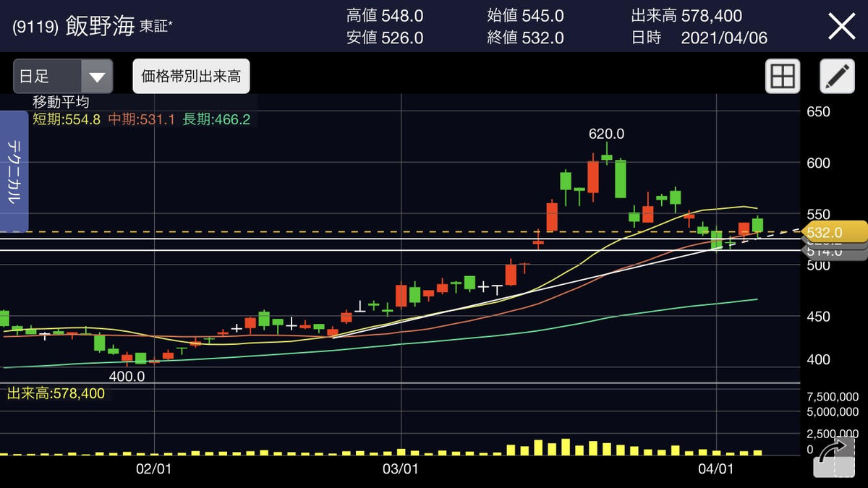This screenshot has height=488, width=868.
Task: Open the 日足 timeframe dropdown
Action: [x=63, y=77]
